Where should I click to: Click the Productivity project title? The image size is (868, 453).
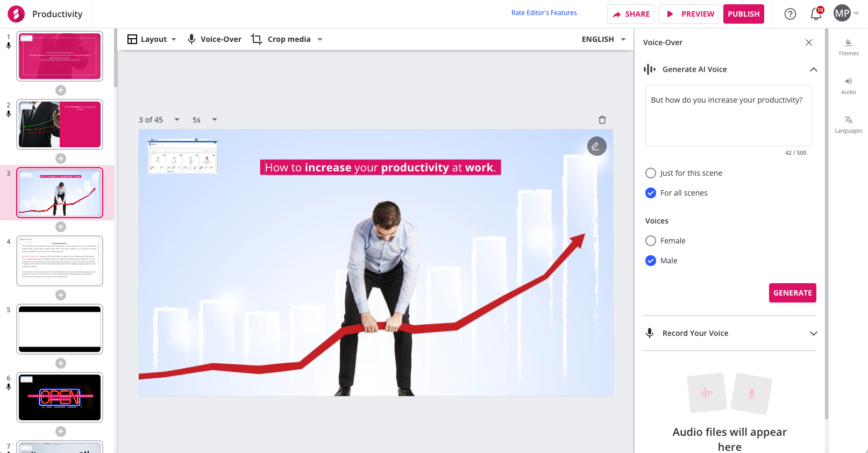pyautogui.click(x=58, y=14)
